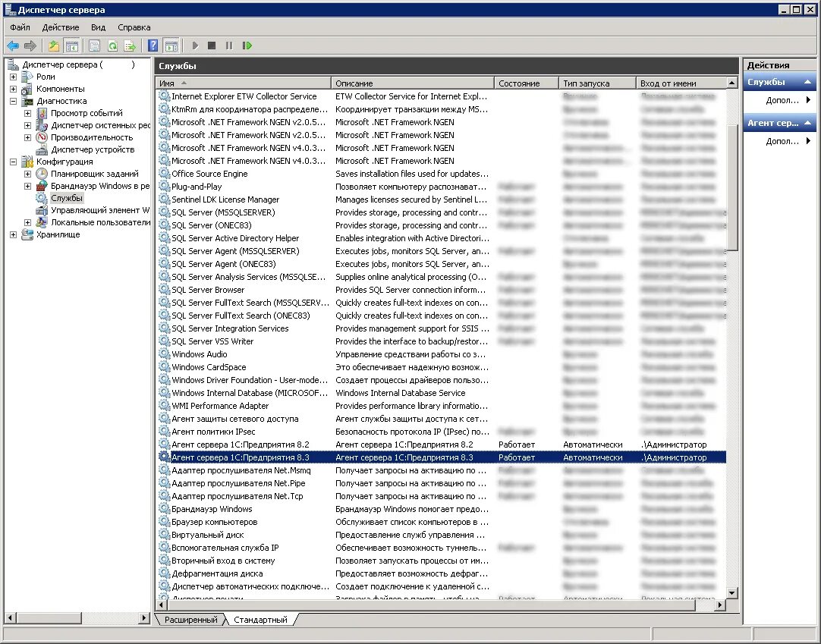The width and height of the screenshot is (821, 644).
Task: Select the Windows Audio service
Action: point(441,354)
